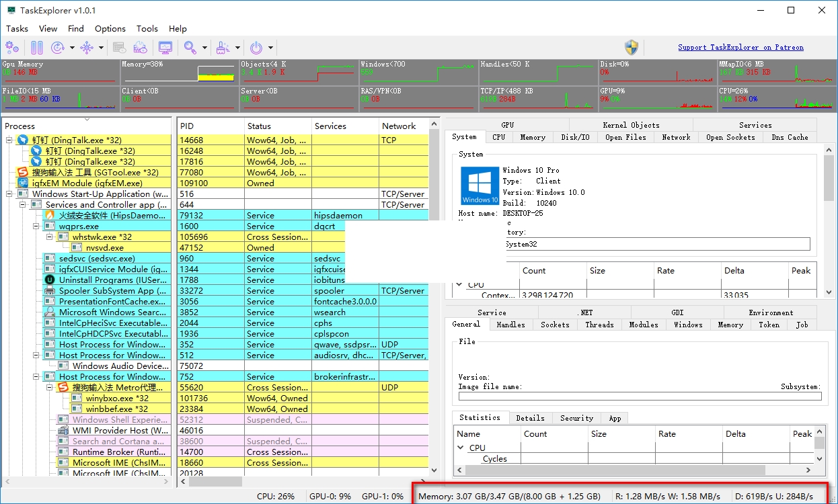The height and width of the screenshot is (504, 838).
Task: Click the UAC shield elevate icon
Action: click(x=631, y=47)
